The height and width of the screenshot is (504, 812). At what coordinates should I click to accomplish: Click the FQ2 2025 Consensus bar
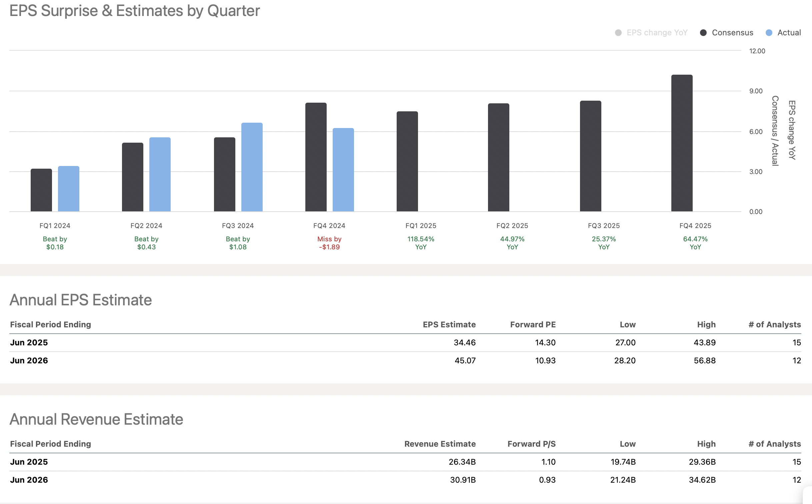(x=499, y=157)
